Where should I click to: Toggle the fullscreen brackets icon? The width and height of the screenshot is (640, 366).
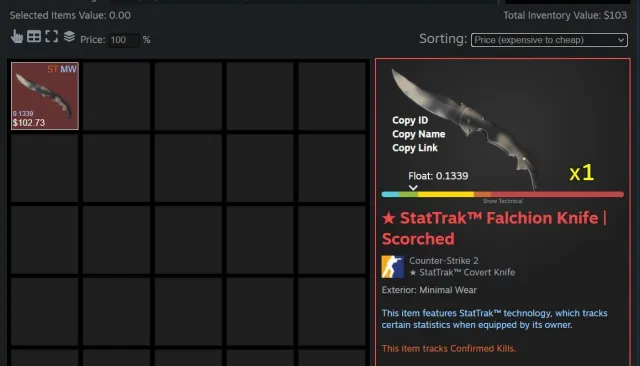point(51,36)
